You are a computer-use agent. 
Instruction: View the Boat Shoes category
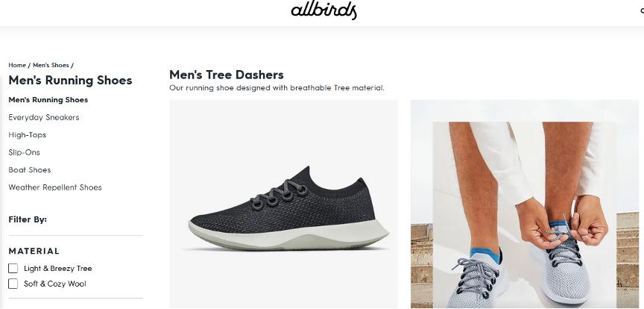coord(30,170)
